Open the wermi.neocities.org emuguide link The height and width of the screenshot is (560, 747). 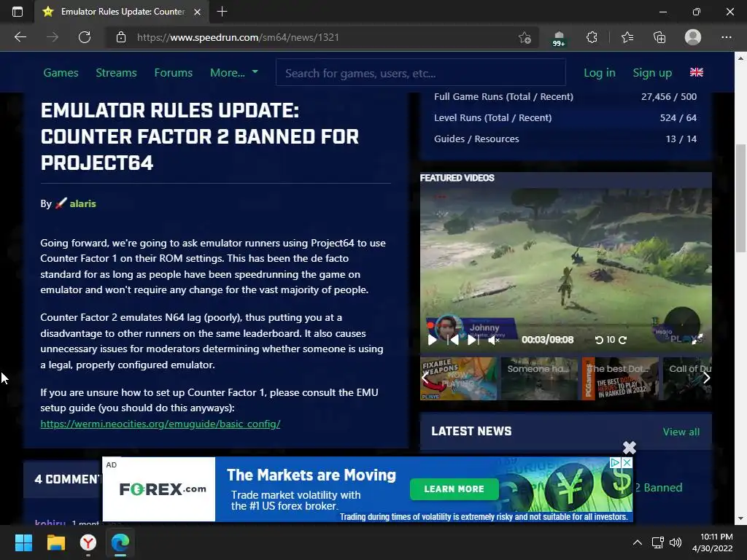pos(160,424)
